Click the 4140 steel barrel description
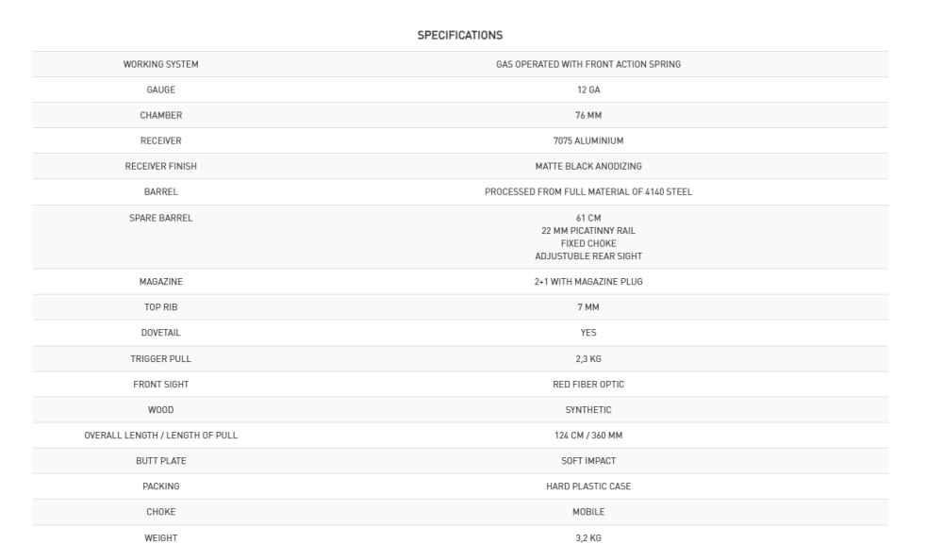The image size is (943, 560). pos(588,191)
